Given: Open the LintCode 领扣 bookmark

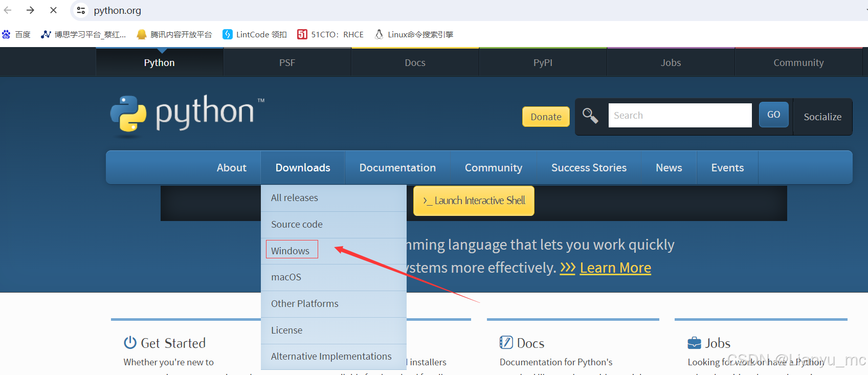Looking at the screenshot, I should [x=255, y=34].
